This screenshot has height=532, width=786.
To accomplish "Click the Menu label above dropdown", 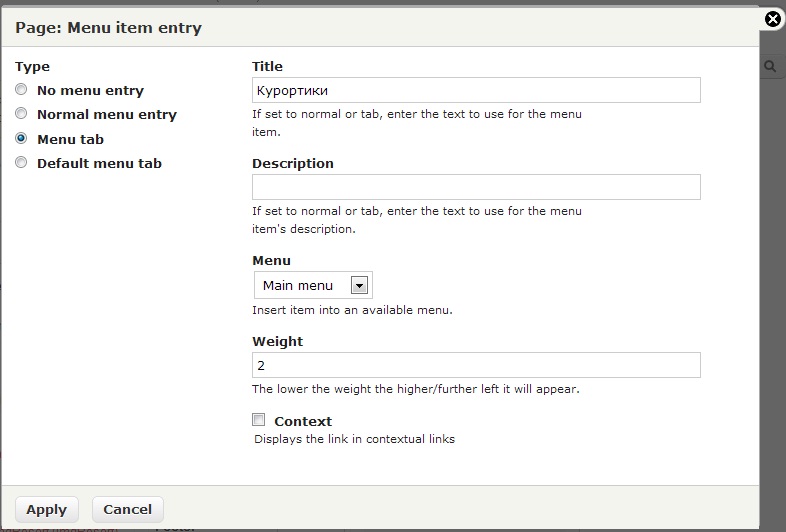I will (271, 261).
